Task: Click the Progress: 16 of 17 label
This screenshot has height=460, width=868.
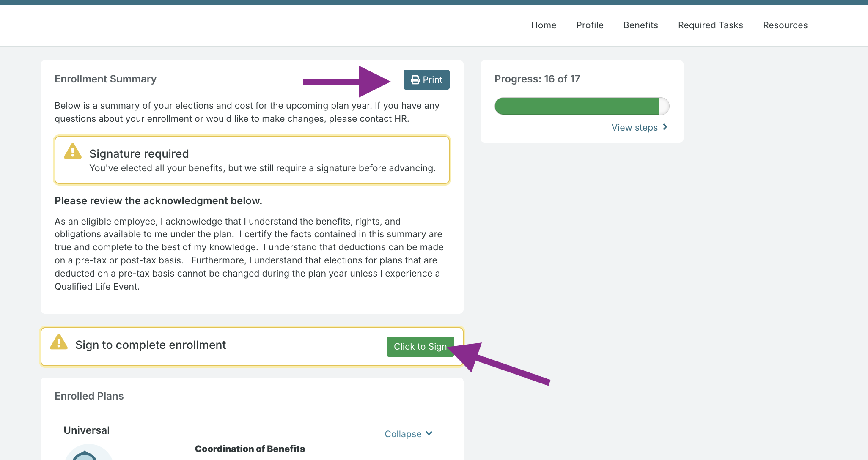Action: click(x=537, y=79)
